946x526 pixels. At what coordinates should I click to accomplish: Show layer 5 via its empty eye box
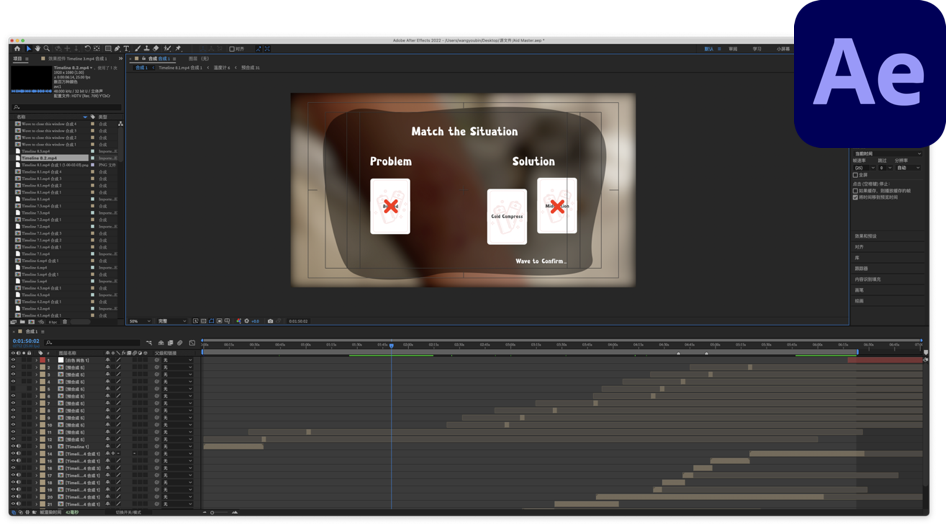pyautogui.click(x=13, y=389)
